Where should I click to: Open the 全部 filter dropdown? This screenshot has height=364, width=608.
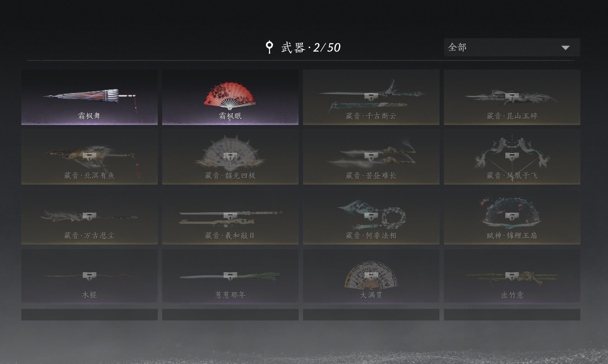512,47
